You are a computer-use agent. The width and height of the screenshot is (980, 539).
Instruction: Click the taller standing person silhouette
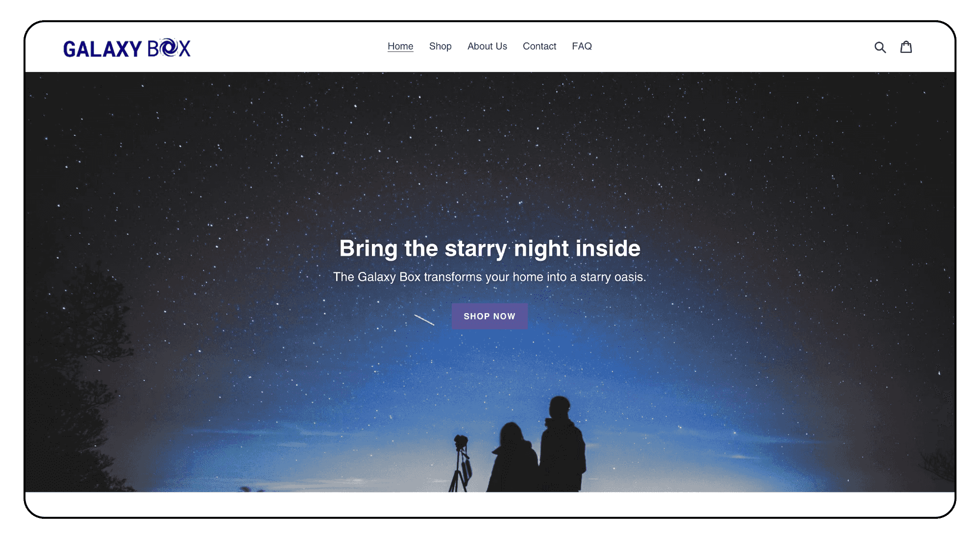click(x=563, y=444)
